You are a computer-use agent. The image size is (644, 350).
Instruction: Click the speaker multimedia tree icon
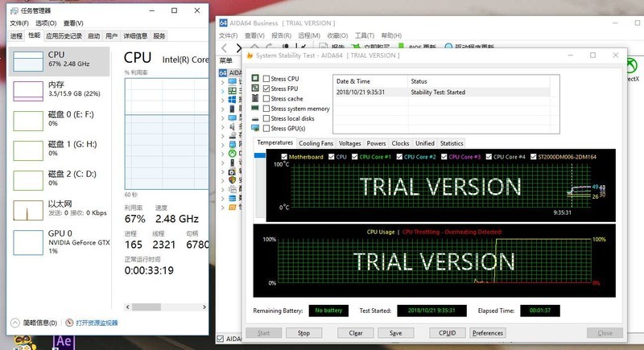click(232, 126)
